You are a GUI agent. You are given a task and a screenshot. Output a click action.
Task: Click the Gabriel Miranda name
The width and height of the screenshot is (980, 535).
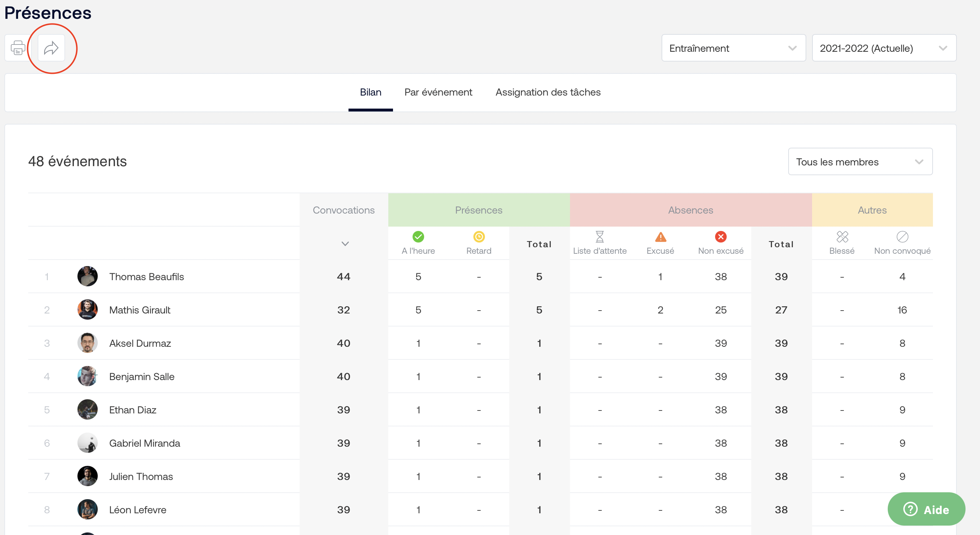tap(144, 443)
